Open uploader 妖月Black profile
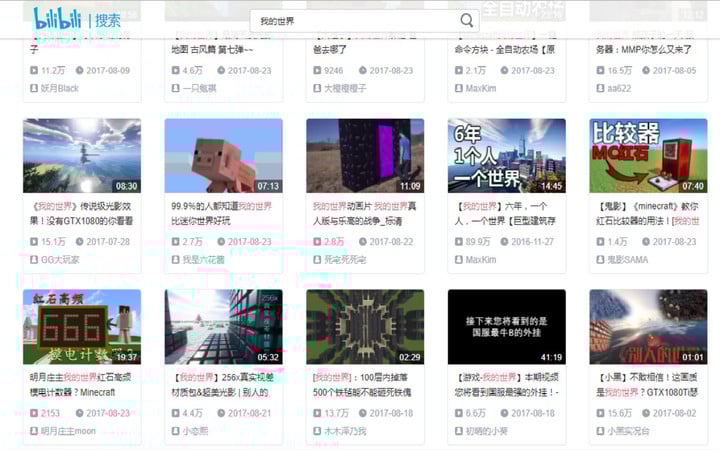720x450 pixels. (60, 88)
